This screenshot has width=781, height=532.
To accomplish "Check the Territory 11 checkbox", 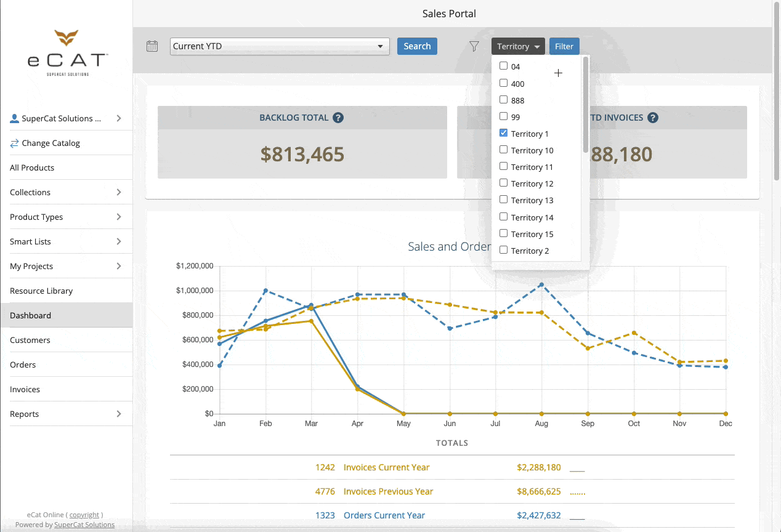I will tap(503, 166).
